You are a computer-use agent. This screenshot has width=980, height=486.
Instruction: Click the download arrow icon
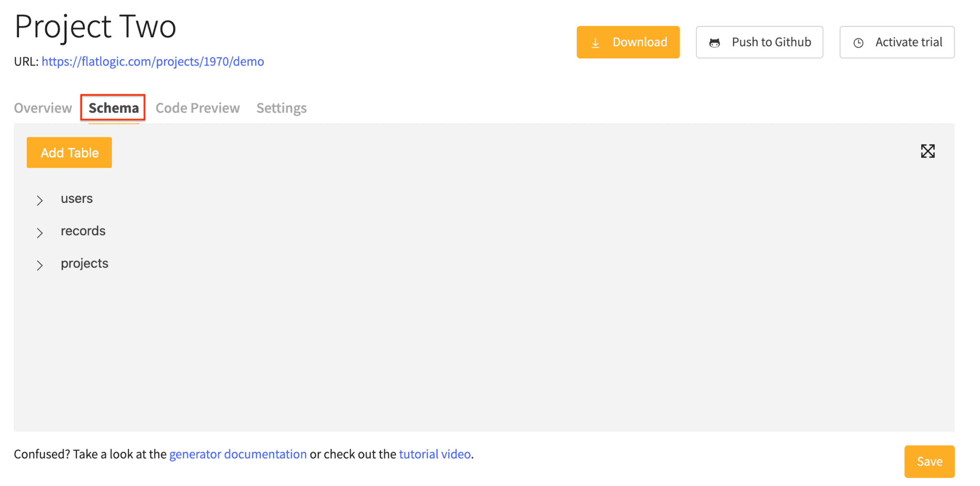pyautogui.click(x=595, y=43)
